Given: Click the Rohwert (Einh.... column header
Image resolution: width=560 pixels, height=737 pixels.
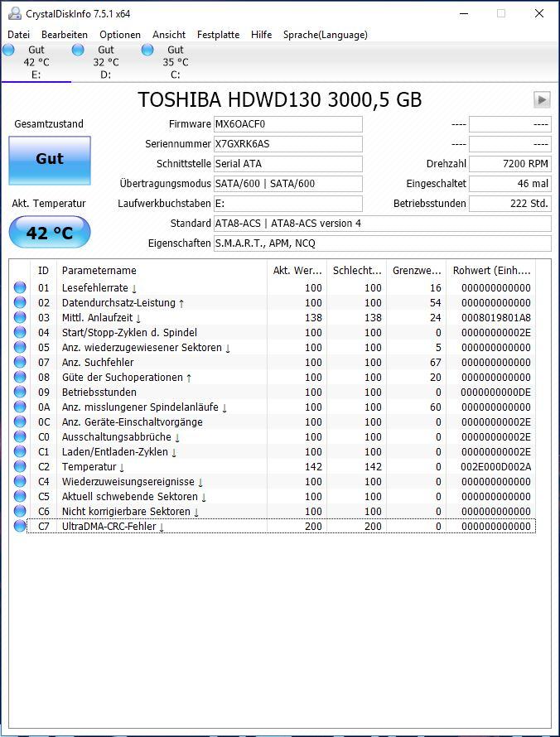Looking at the screenshot, I should [x=491, y=270].
